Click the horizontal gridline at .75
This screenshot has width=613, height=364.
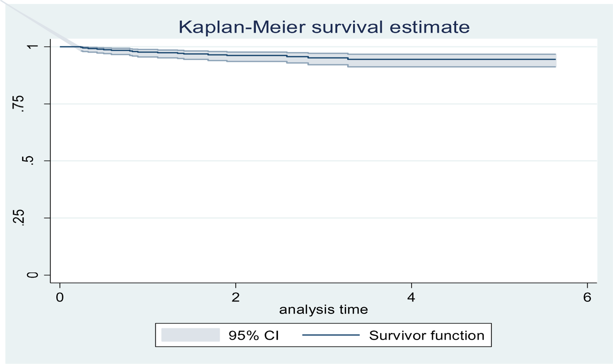pyautogui.click(x=324, y=104)
